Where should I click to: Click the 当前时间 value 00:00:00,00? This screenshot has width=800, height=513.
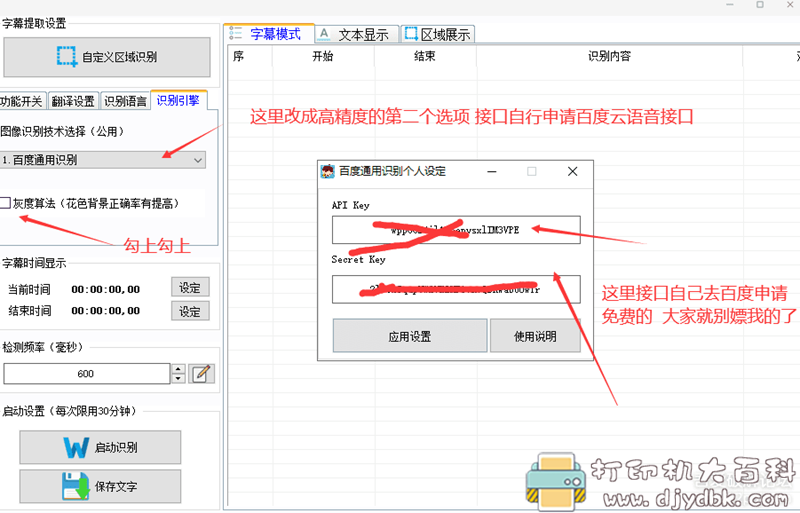tap(106, 289)
